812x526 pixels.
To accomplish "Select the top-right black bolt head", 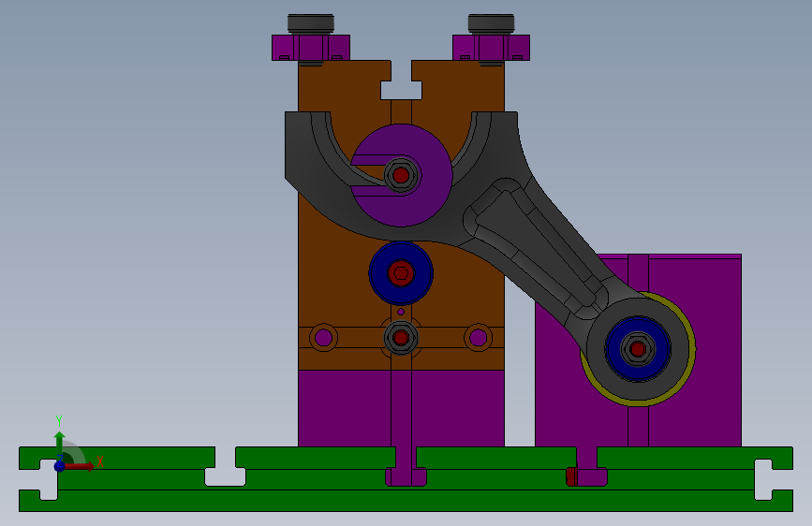I will [x=491, y=23].
